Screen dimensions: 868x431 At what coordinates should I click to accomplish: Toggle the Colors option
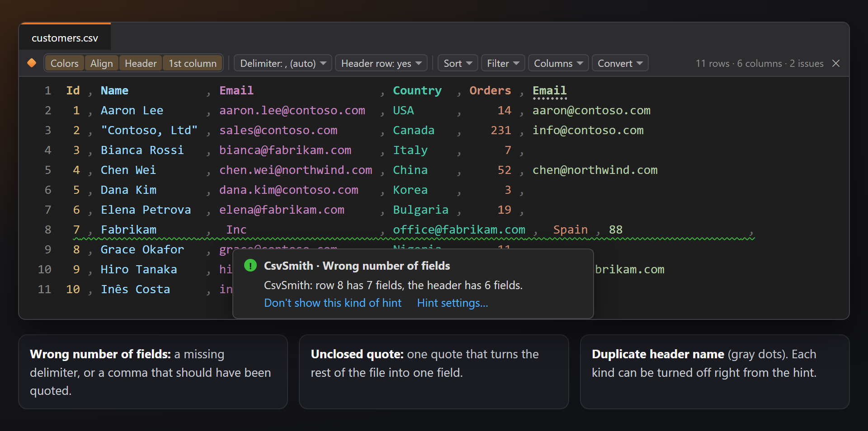(x=64, y=63)
